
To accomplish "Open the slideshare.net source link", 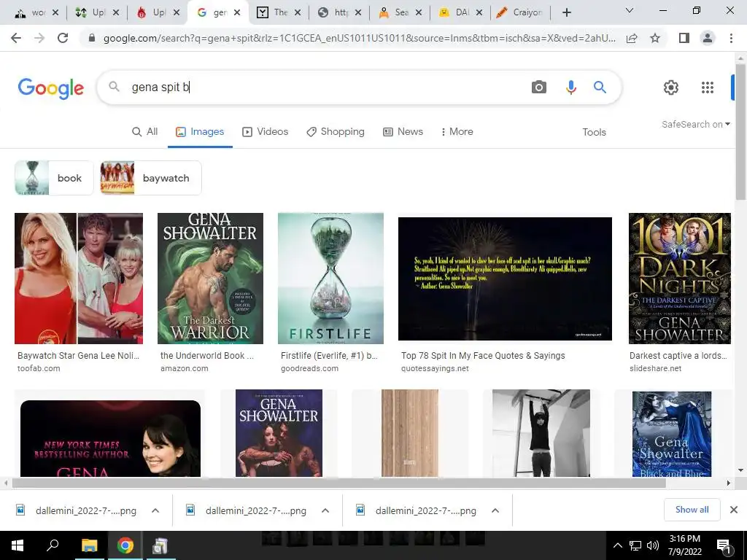I will click(656, 368).
